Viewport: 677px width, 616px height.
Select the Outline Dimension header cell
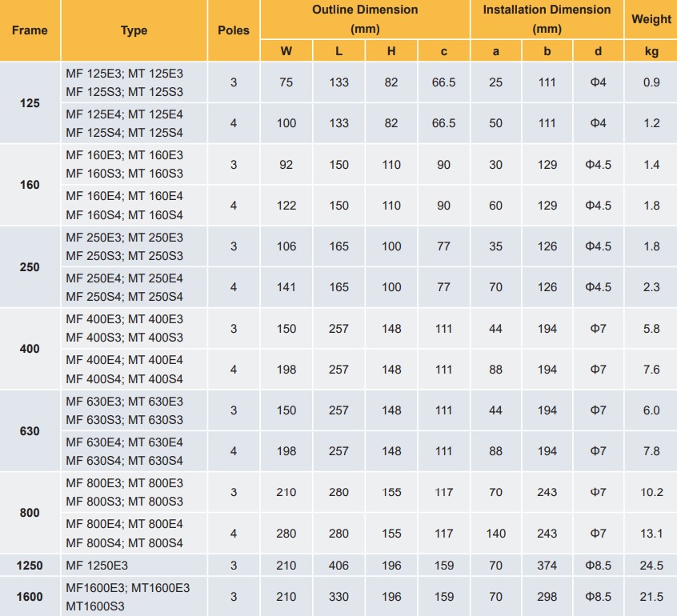[365, 19]
